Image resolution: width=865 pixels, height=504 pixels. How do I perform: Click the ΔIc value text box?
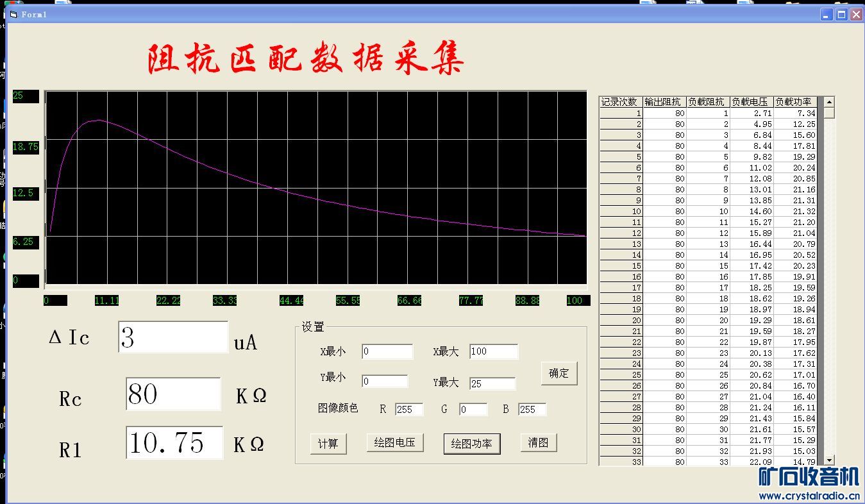tap(173, 337)
